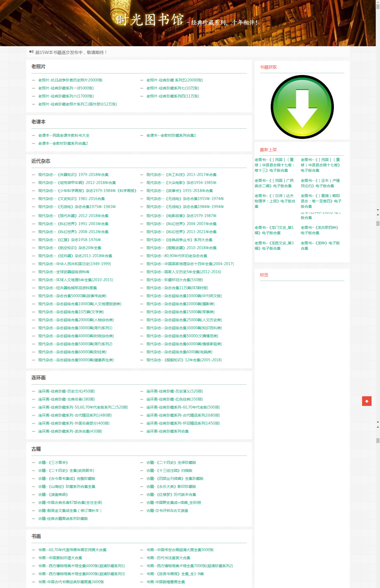Open 中国国家地理杂志十四年全集(2004-2017) link
Viewport: 380px width, 588px height.
(190, 264)
